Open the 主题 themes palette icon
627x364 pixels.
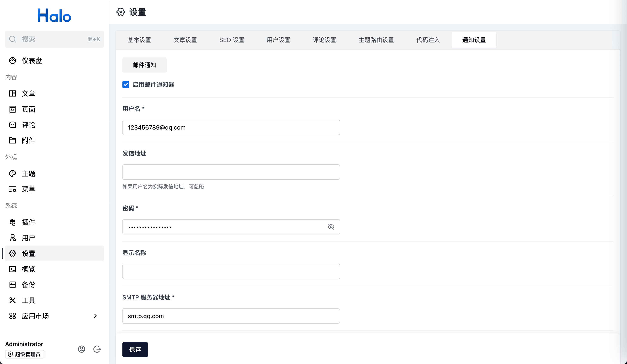(x=13, y=174)
